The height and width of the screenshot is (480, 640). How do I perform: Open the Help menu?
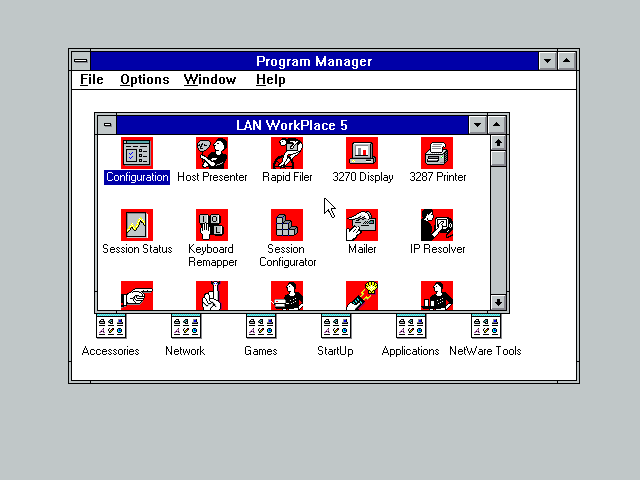[271, 80]
